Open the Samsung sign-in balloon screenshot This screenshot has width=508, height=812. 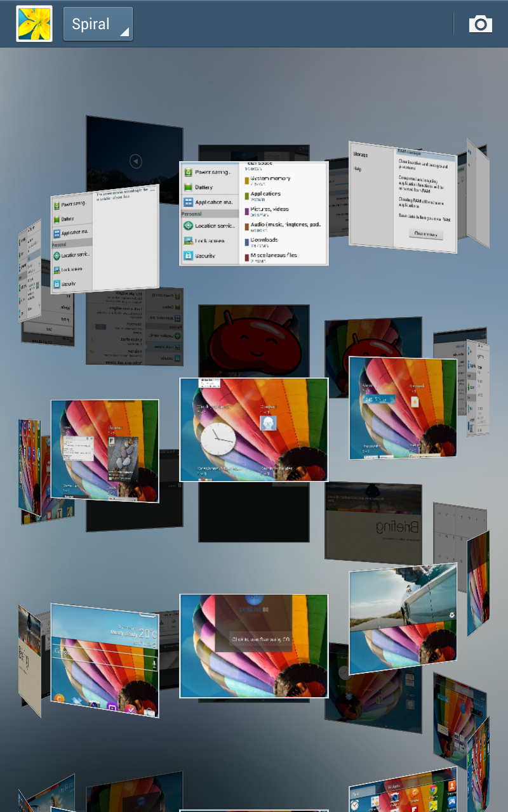[x=254, y=646]
